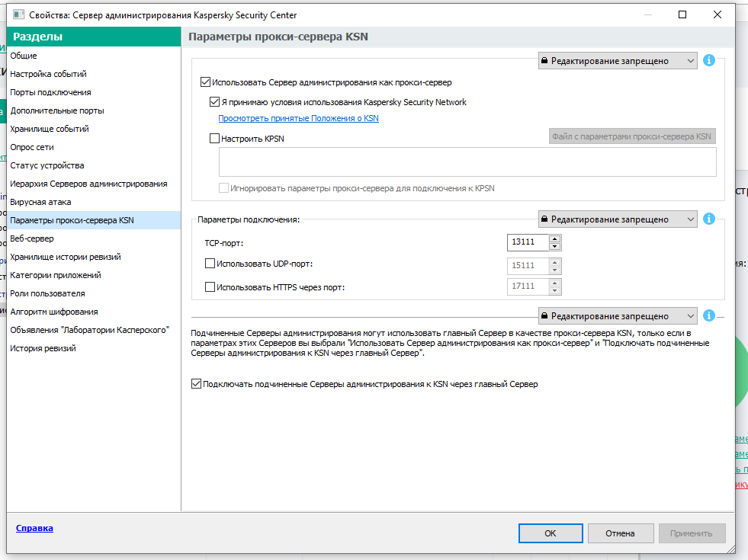Open Иерархия Серверов администрирования section
Viewport: 748px width, 560px height.
click(94, 184)
